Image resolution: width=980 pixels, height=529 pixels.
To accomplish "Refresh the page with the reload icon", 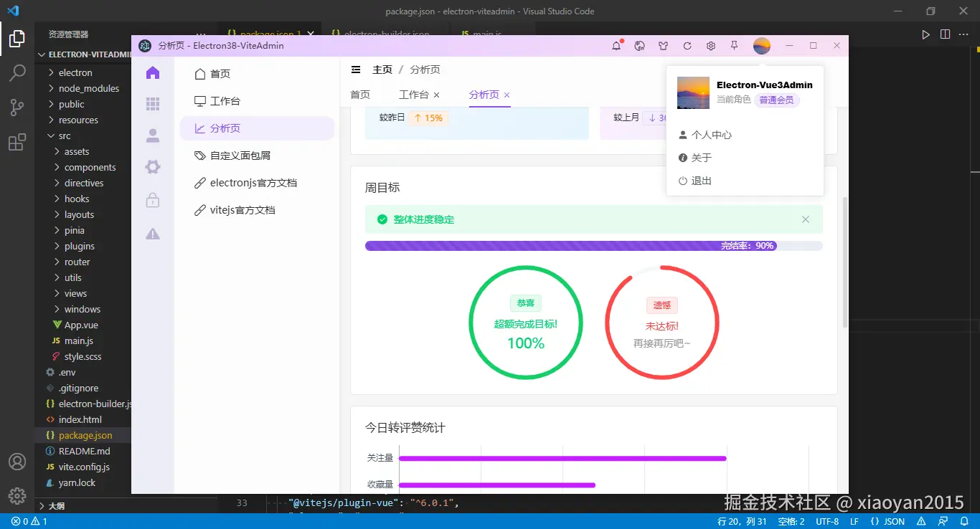I will click(x=687, y=45).
